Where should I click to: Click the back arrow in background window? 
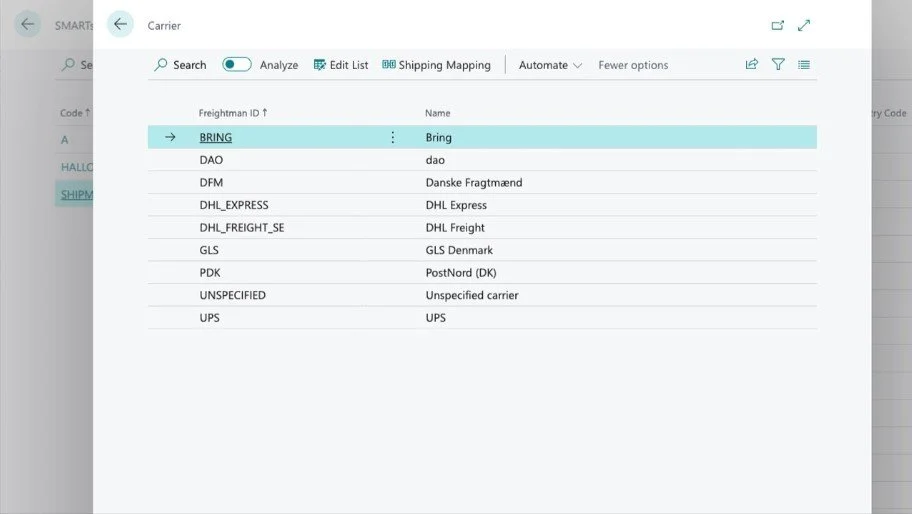pyautogui.click(x=27, y=24)
